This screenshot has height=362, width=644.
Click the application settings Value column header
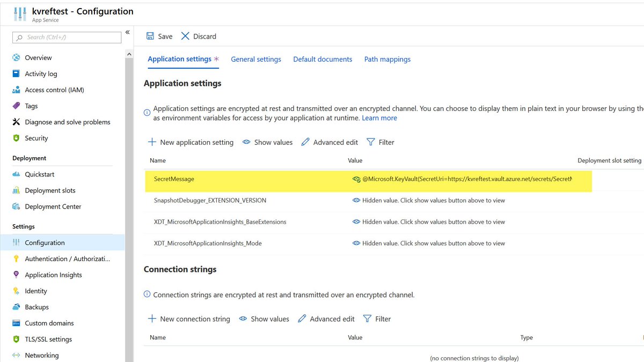tap(355, 160)
